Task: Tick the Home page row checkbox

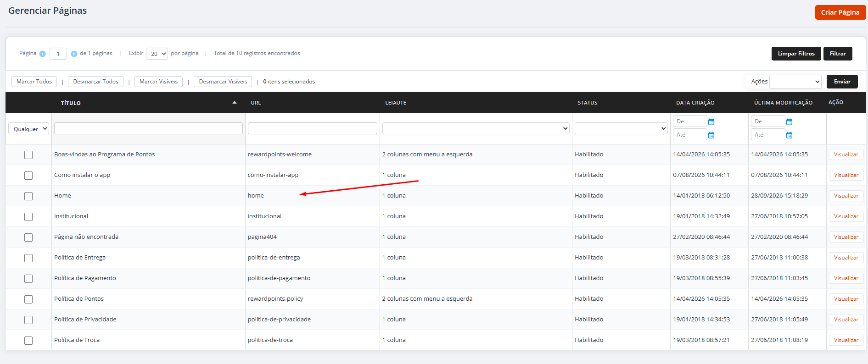Action: click(28, 196)
